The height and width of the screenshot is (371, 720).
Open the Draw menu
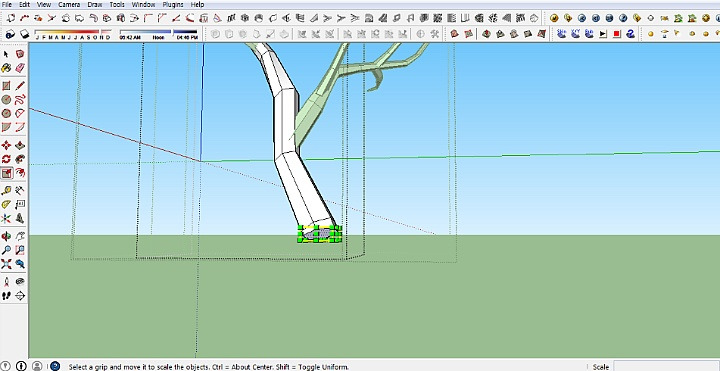tap(95, 5)
